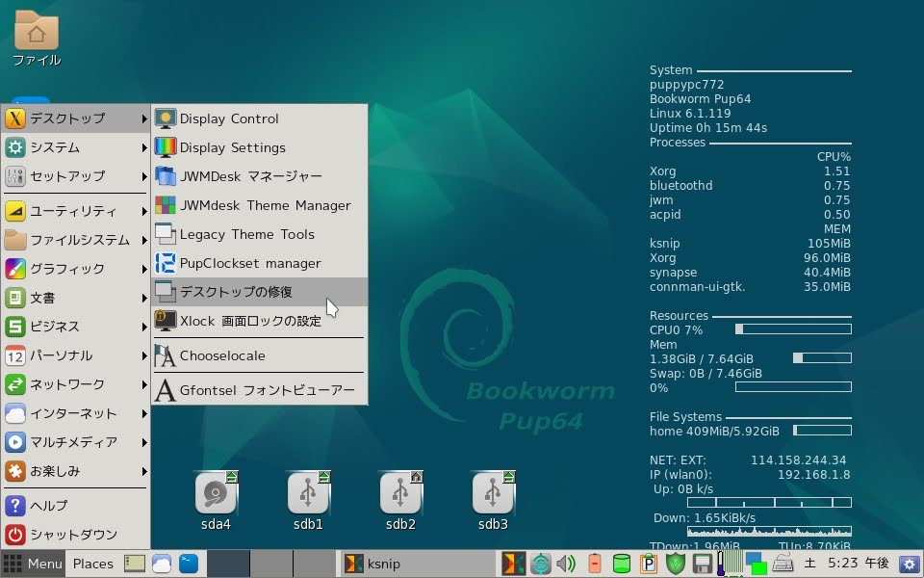Open the Places taskbar button
Image resolution: width=924 pixels, height=578 pixels.
click(x=92, y=564)
